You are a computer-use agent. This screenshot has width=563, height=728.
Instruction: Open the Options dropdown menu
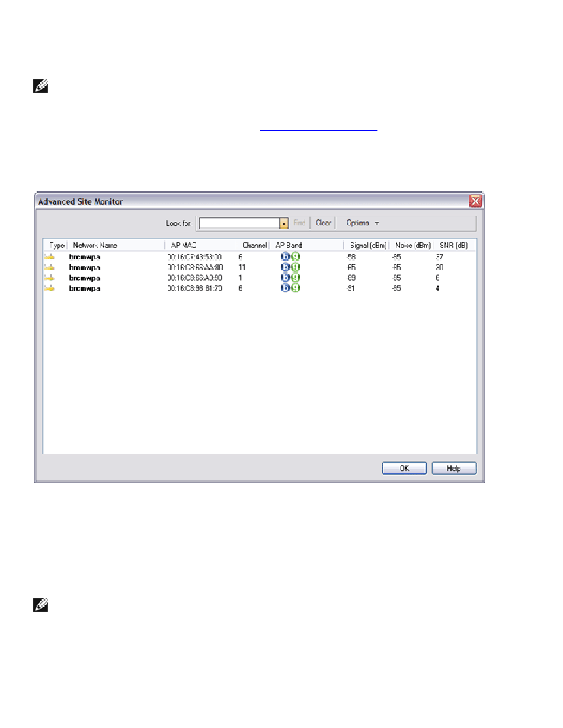tap(362, 223)
